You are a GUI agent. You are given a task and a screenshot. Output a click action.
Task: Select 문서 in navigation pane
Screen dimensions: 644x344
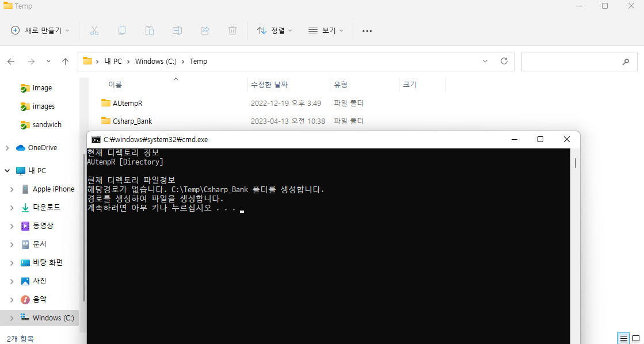coord(34,244)
